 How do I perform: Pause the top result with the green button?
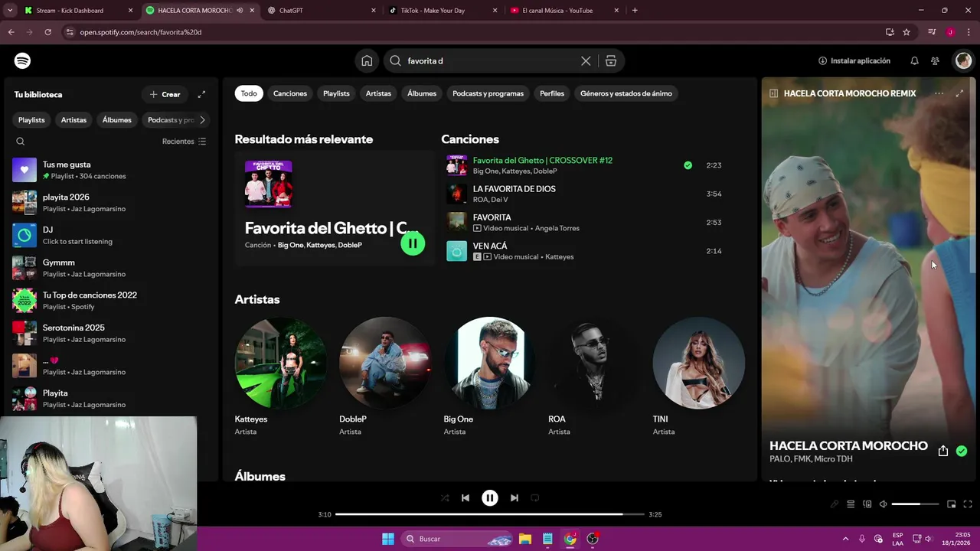coord(413,243)
